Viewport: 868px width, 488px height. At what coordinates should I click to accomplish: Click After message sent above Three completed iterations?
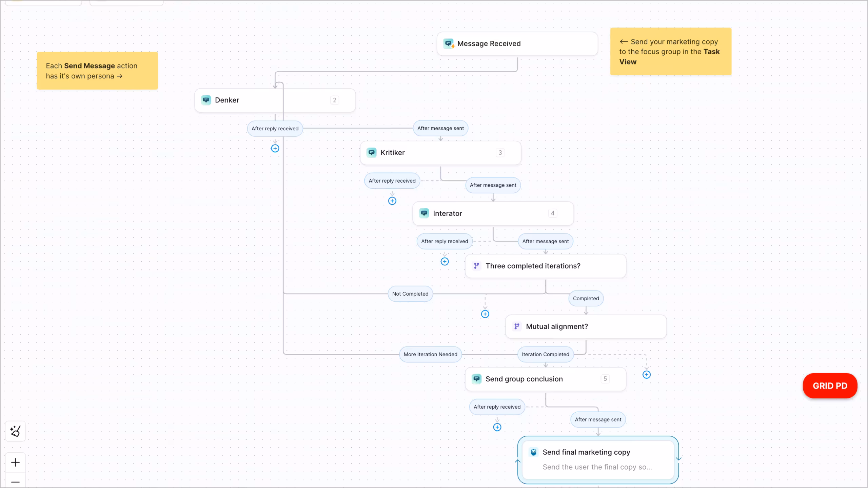tap(546, 241)
